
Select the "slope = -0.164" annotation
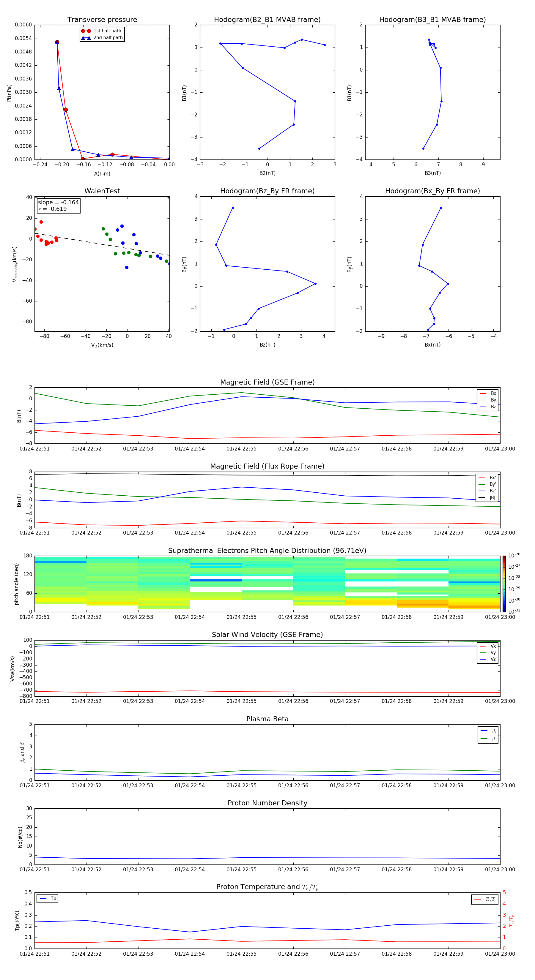tap(58, 203)
